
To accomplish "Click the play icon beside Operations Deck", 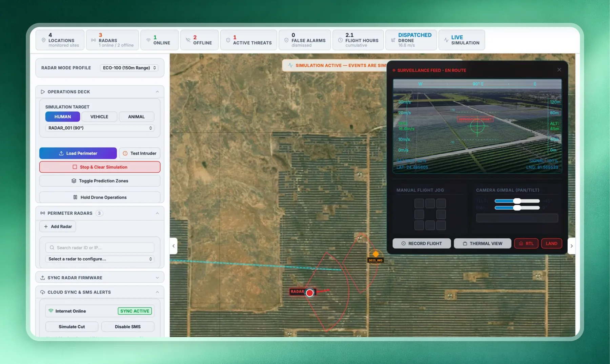I will (43, 92).
